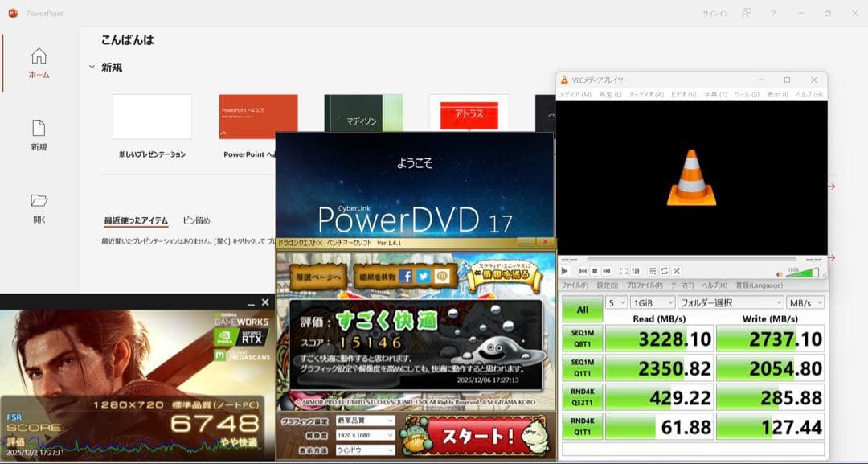Open VLC 再生 menu

[611, 95]
